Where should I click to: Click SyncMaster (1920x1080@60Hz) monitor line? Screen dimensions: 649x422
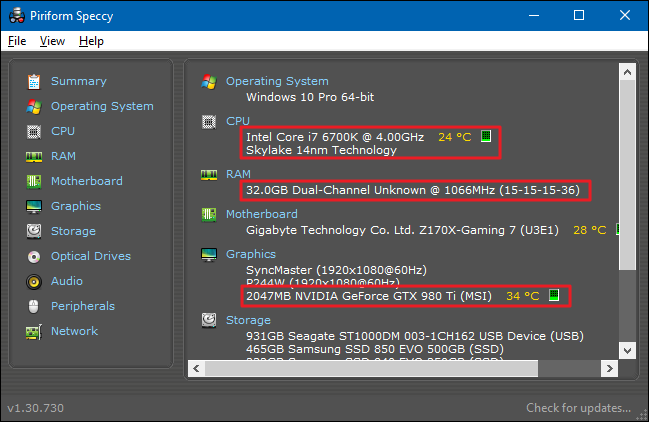click(x=336, y=270)
